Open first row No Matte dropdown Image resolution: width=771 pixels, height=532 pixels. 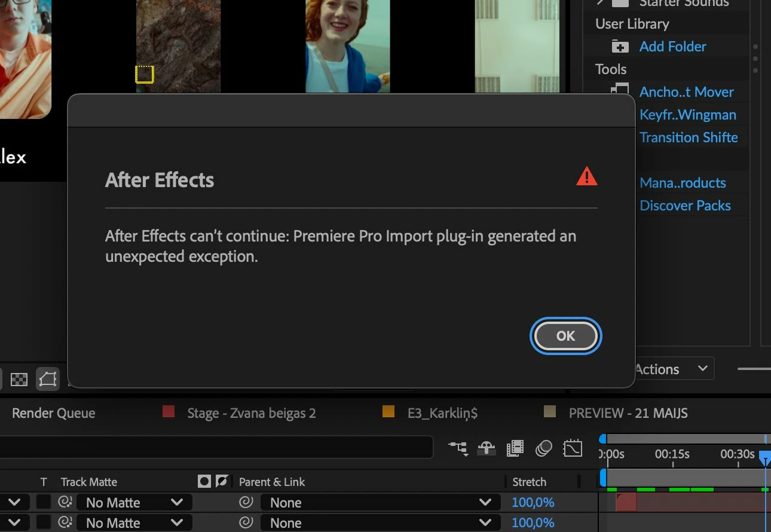click(x=134, y=502)
